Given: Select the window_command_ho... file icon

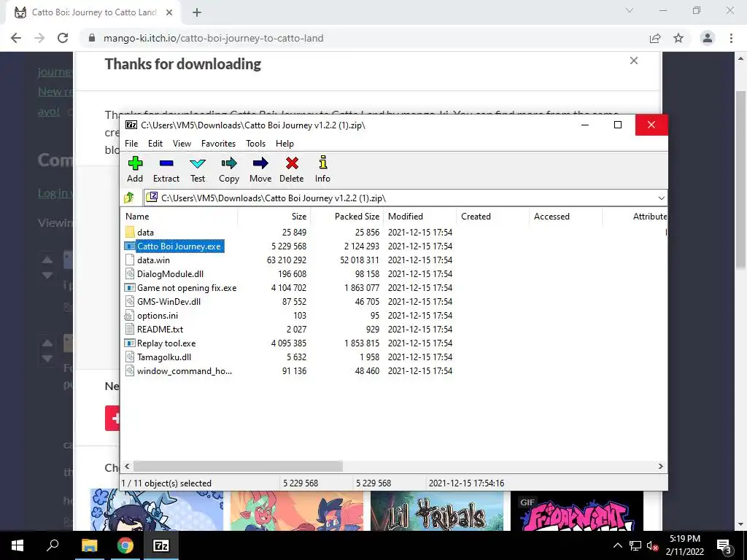Looking at the screenshot, I should (130, 370).
